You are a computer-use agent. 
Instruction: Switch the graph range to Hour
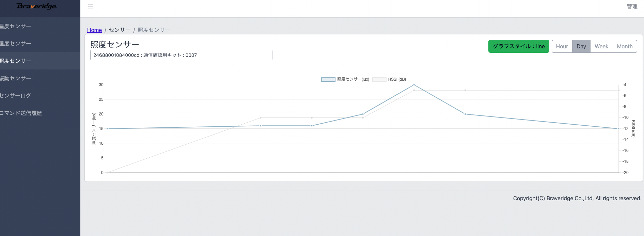562,46
